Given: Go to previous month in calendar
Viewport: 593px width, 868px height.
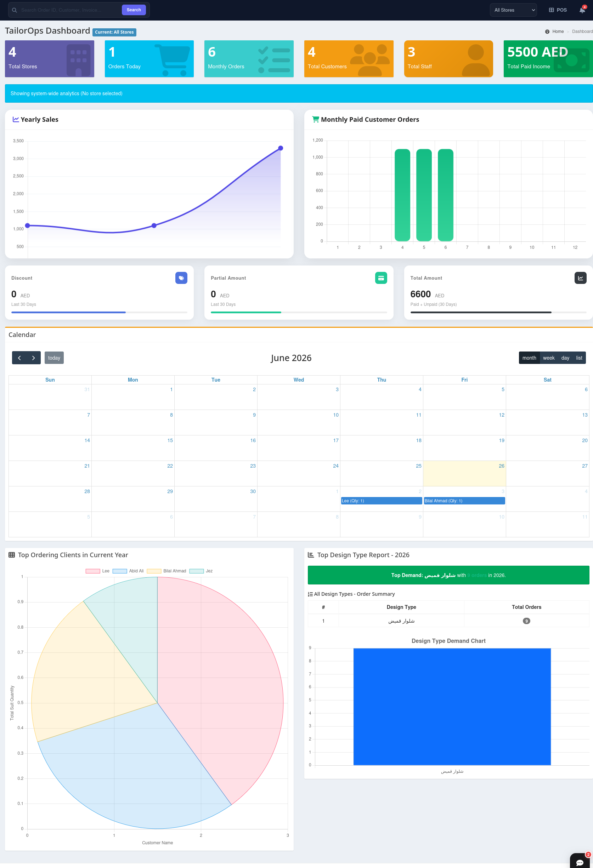Looking at the screenshot, I should pyautogui.click(x=19, y=358).
